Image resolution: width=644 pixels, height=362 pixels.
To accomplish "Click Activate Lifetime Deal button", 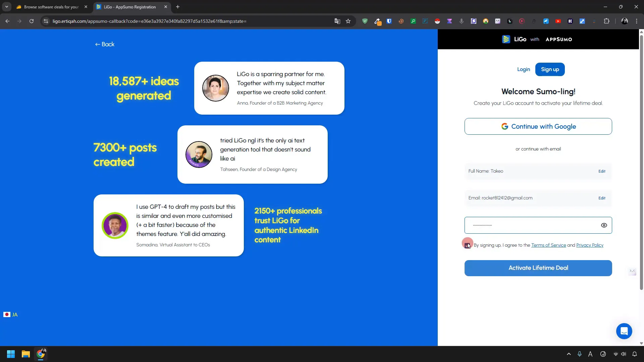I will pos(538,268).
